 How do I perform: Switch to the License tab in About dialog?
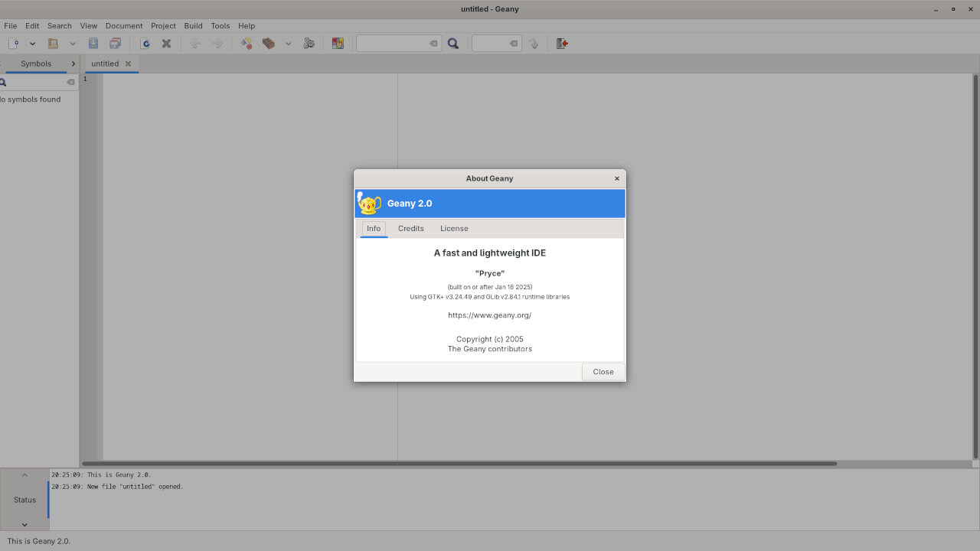point(454,228)
